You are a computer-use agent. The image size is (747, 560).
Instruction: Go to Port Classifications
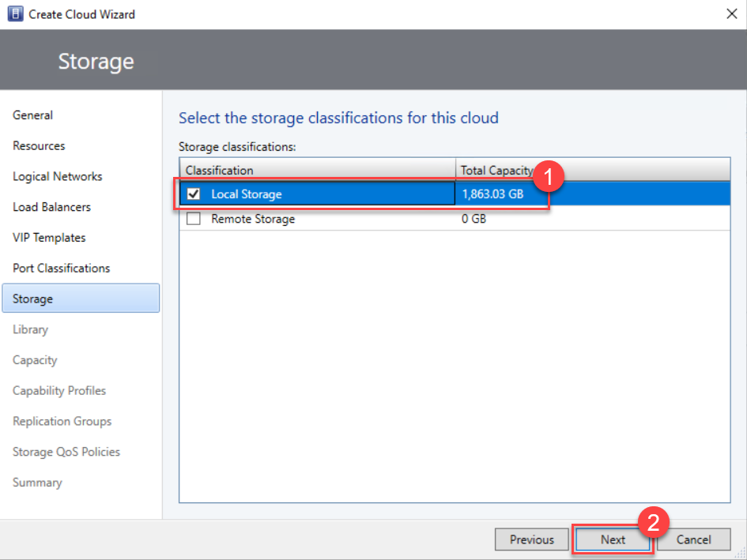[61, 268]
